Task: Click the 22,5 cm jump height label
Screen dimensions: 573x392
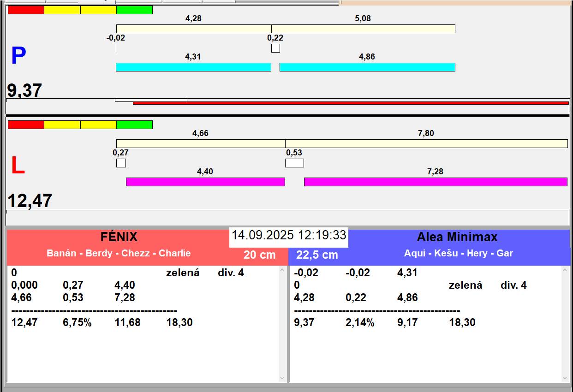Action: pos(317,255)
